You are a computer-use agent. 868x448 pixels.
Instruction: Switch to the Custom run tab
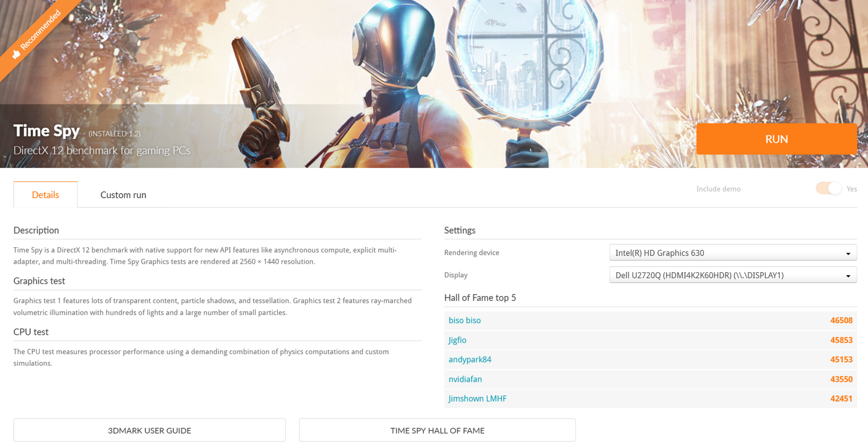123,195
